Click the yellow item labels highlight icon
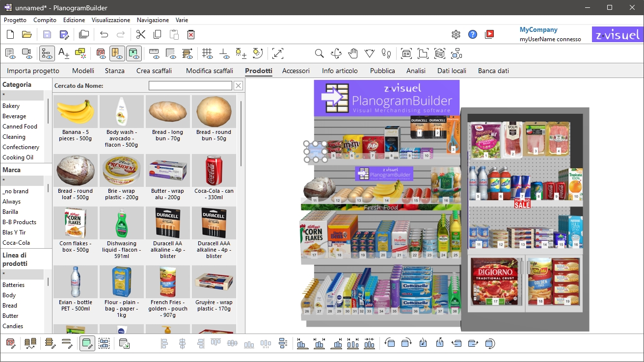The height and width of the screenshot is (362, 644). click(80, 53)
